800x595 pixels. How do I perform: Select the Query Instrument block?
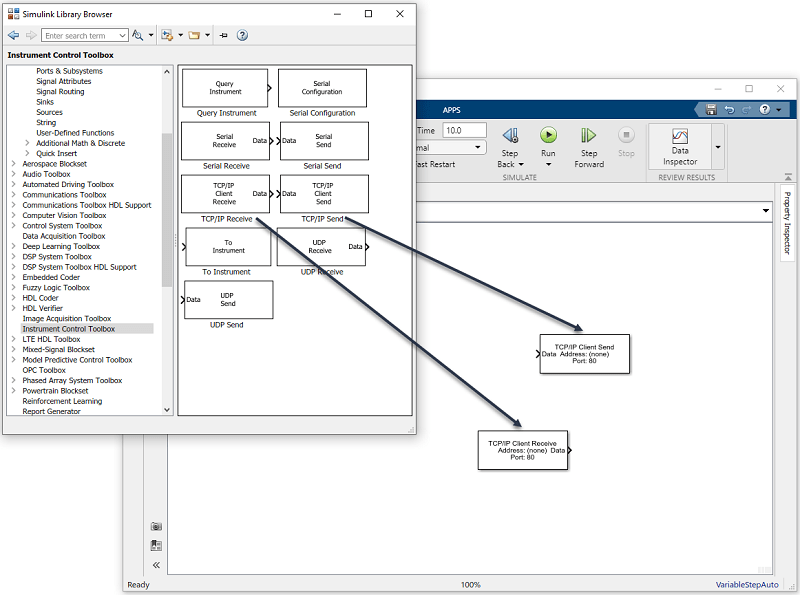coord(225,88)
